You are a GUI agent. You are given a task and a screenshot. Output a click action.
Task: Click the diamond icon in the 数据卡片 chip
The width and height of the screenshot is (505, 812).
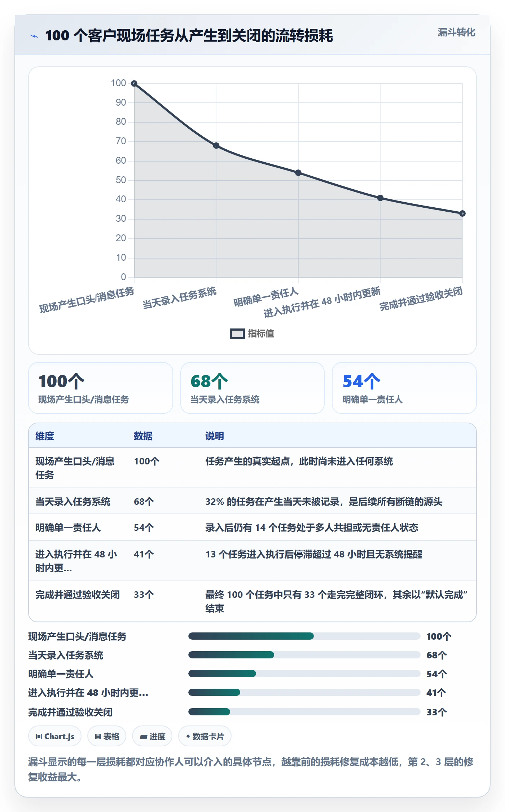(x=188, y=736)
